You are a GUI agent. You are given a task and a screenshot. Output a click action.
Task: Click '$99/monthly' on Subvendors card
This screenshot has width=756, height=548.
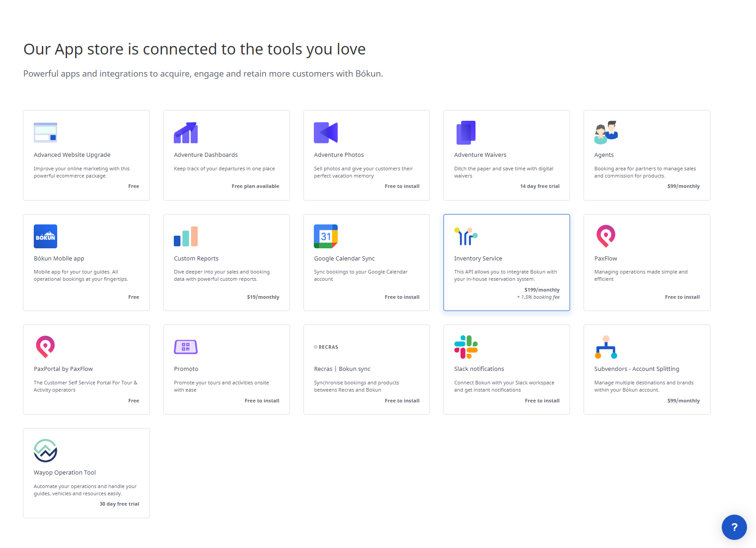tap(684, 401)
